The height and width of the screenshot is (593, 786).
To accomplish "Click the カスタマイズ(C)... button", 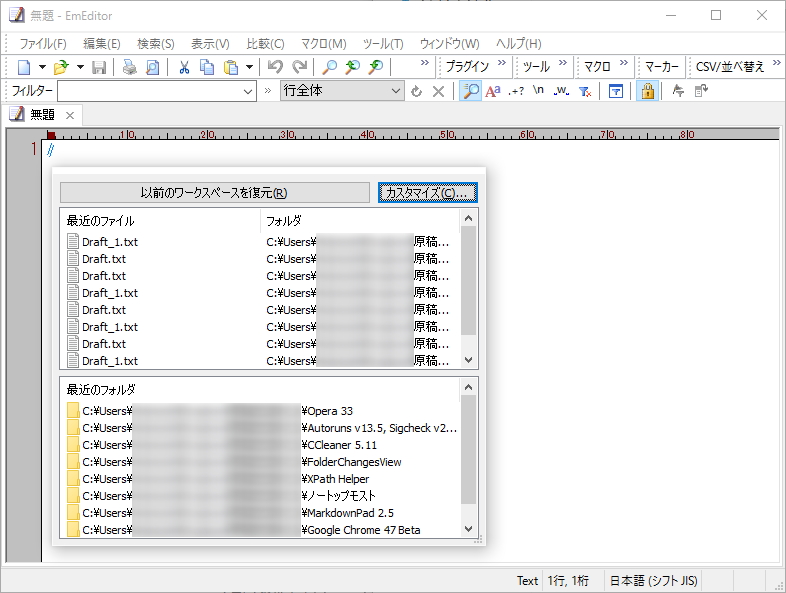I will [x=428, y=193].
